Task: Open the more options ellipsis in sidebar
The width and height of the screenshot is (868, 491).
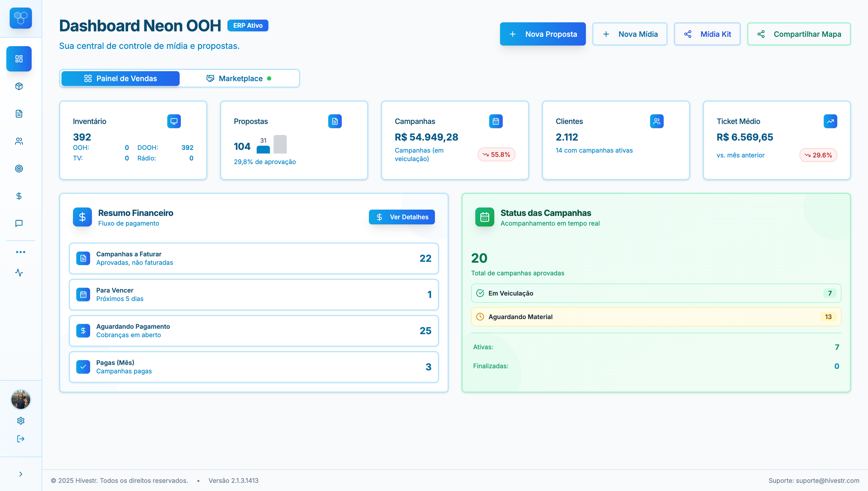Action: (x=20, y=252)
